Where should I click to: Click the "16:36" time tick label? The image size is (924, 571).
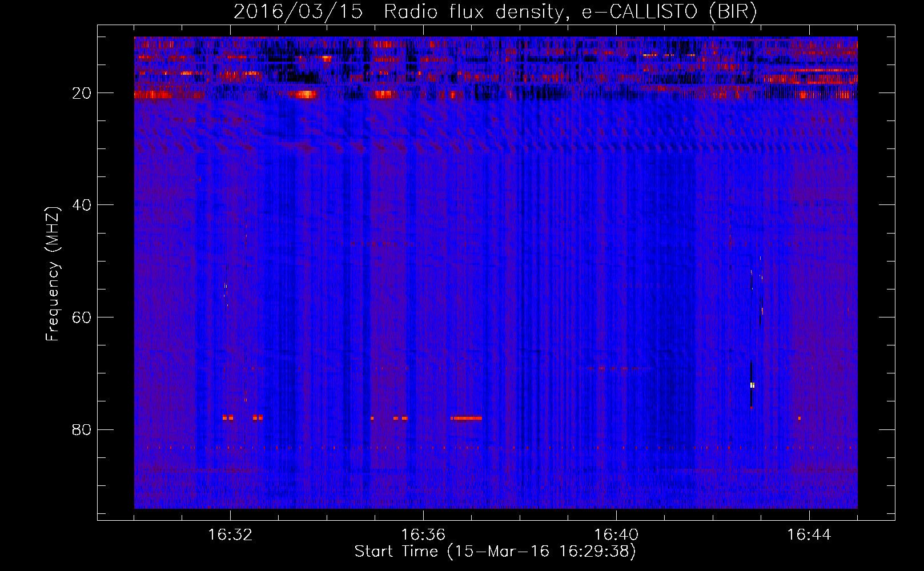(423, 535)
